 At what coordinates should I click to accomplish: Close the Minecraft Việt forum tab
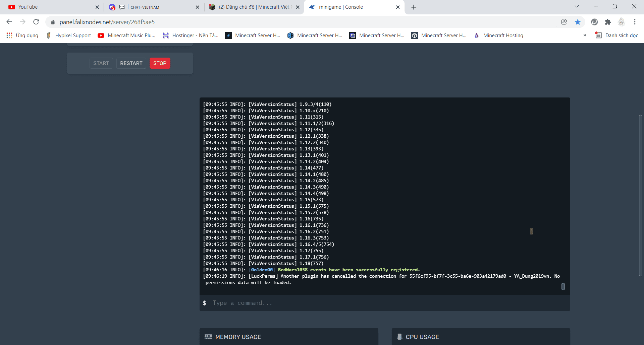pyautogui.click(x=298, y=7)
